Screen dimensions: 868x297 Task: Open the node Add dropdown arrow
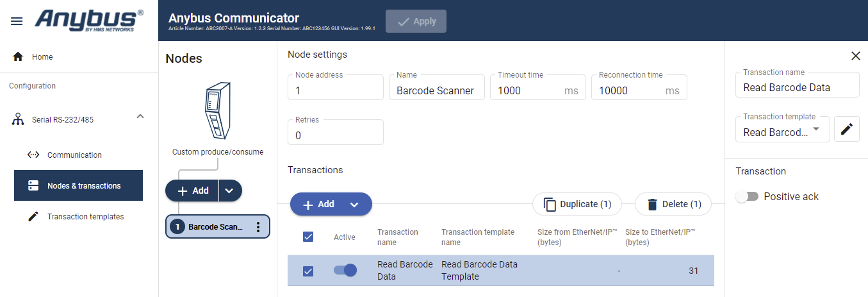[x=231, y=191]
